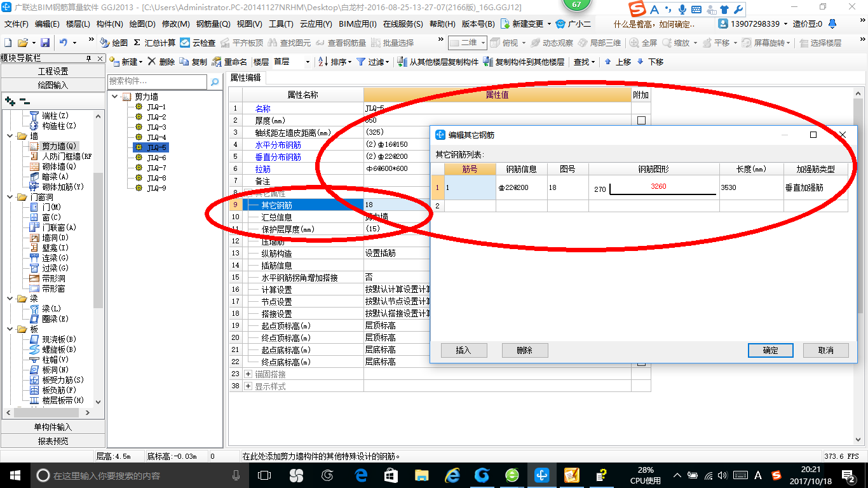Click 删除 button in the rebar dialog
Viewport: 868px width, 488px height.
(525, 350)
